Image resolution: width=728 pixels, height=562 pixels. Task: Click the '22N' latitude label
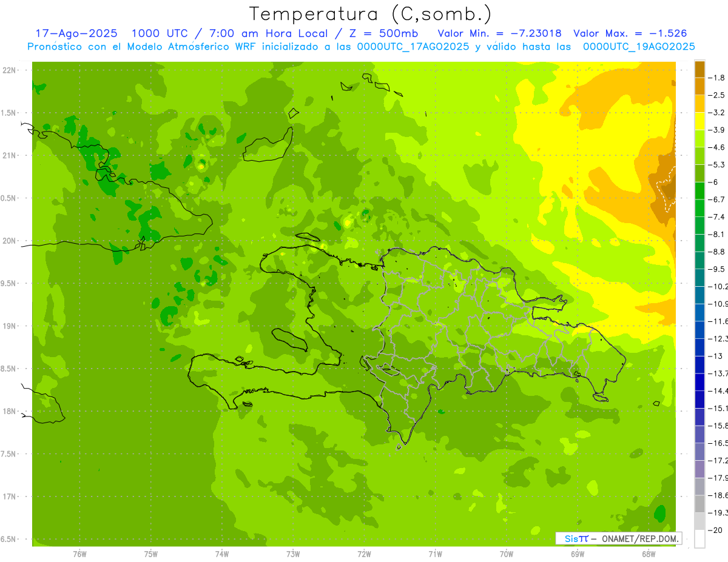click(x=9, y=70)
